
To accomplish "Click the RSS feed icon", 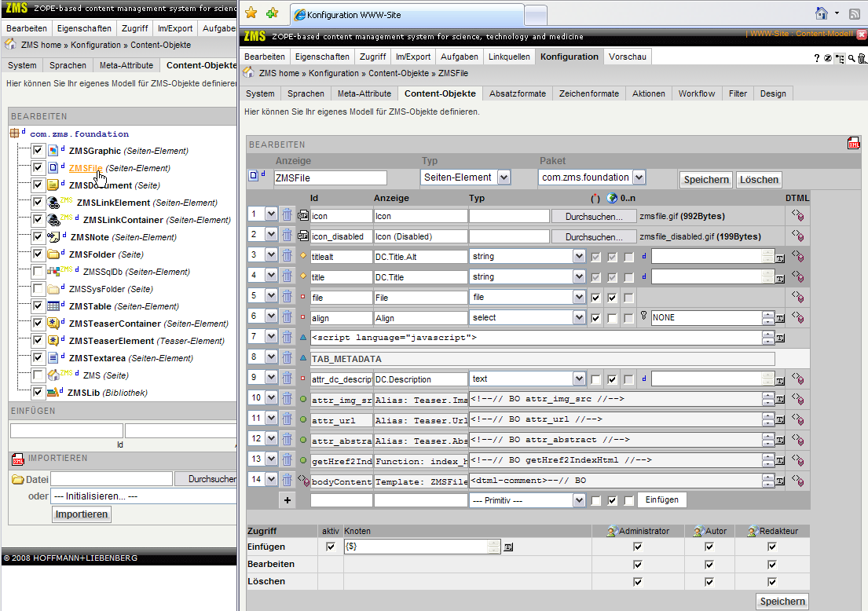I will point(855,14).
